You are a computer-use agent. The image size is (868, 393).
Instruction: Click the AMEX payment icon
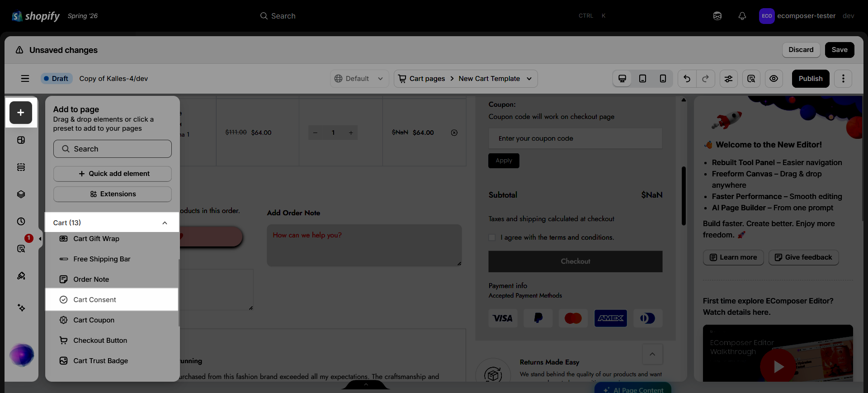click(x=611, y=318)
